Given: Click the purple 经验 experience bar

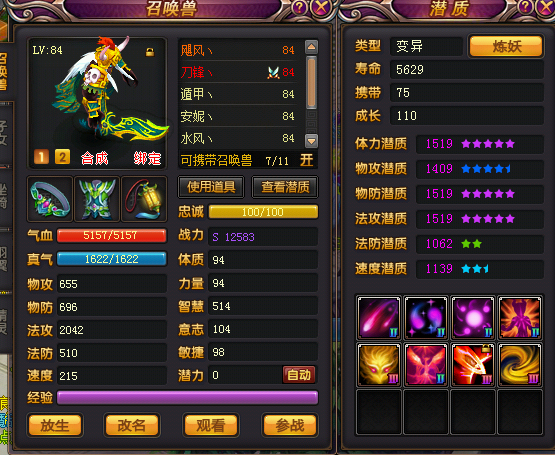Looking at the screenshot, I should (x=187, y=398).
